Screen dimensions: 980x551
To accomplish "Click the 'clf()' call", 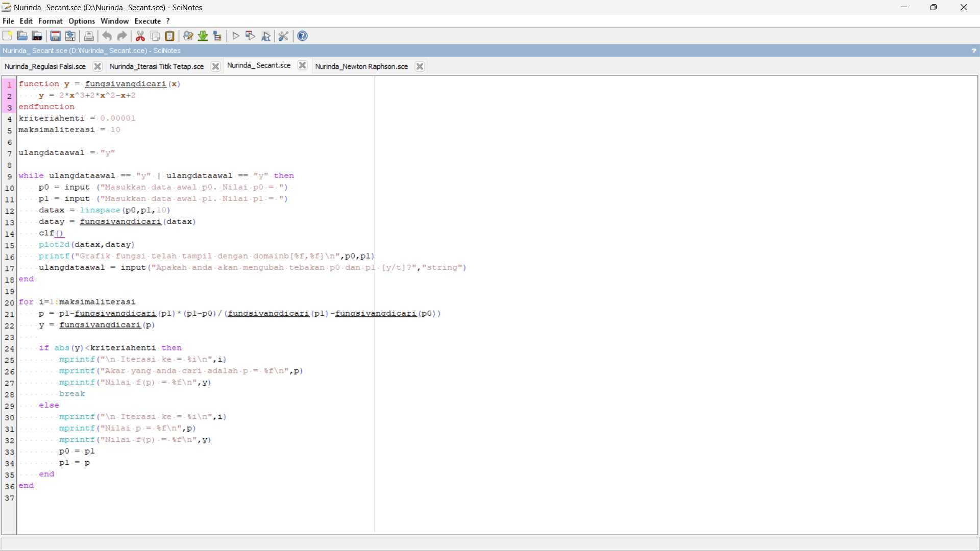I will click(52, 233).
